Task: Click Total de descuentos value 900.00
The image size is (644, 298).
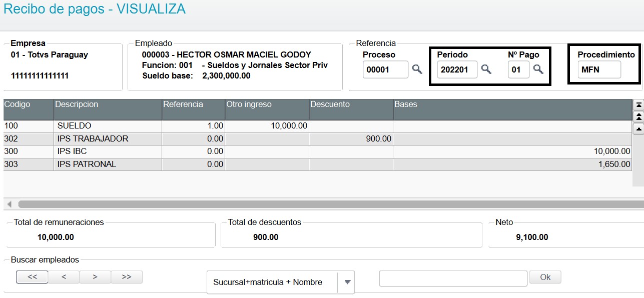Action: point(266,237)
